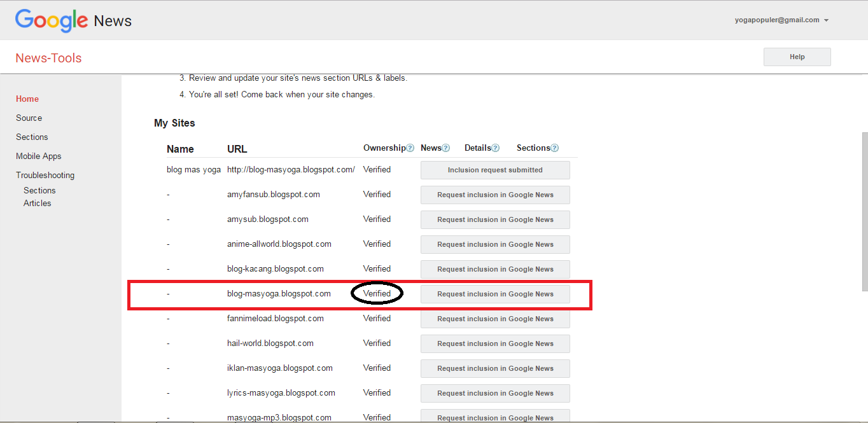Click Verified status for hail-world.blogspot.com
This screenshot has height=423, width=868.
tap(377, 343)
